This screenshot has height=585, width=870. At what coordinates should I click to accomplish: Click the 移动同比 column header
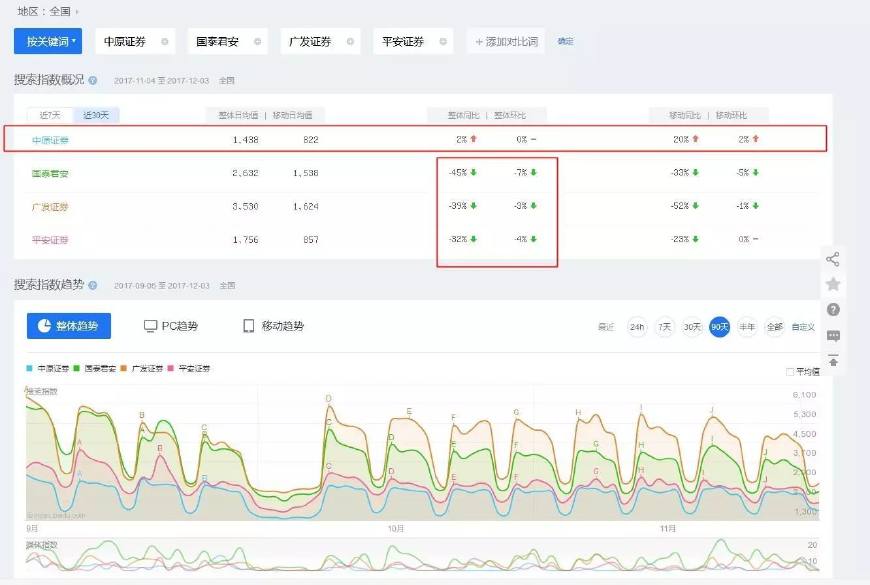pyautogui.click(x=685, y=115)
